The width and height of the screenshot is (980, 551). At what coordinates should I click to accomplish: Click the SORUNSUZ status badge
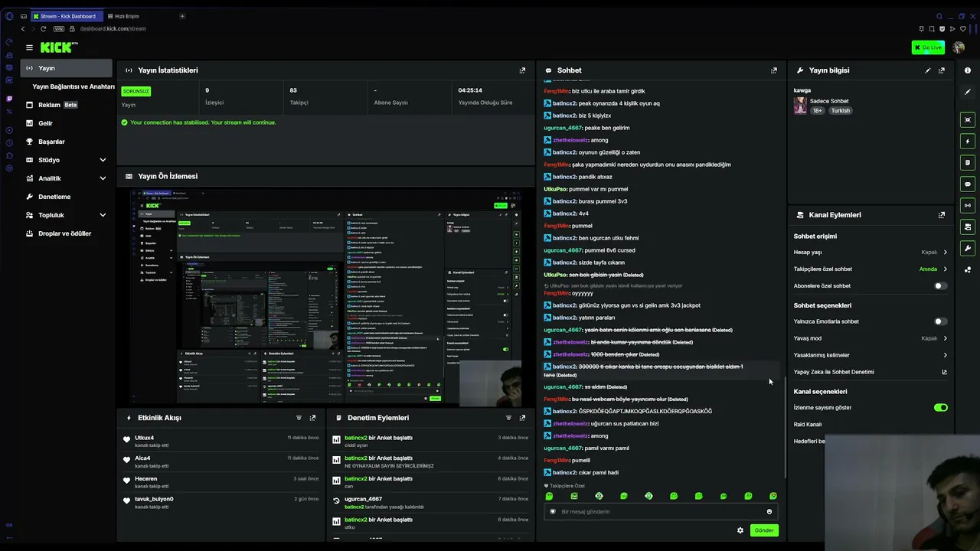tap(136, 90)
